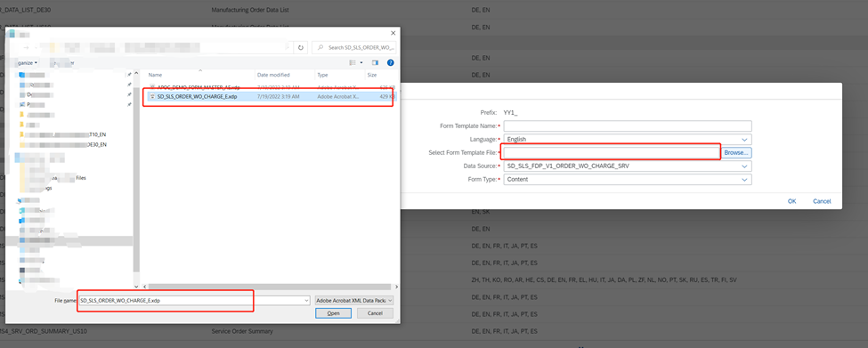Cancel the file open dialog

375,313
